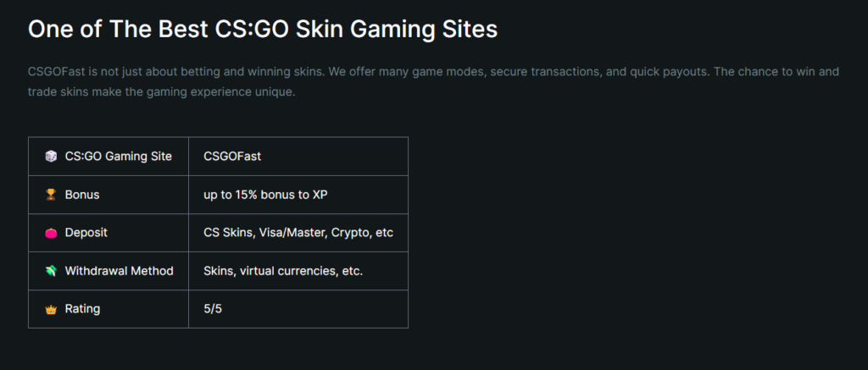Click the crown icon next to Rating
The image size is (868, 370).
click(x=50, y=309)
